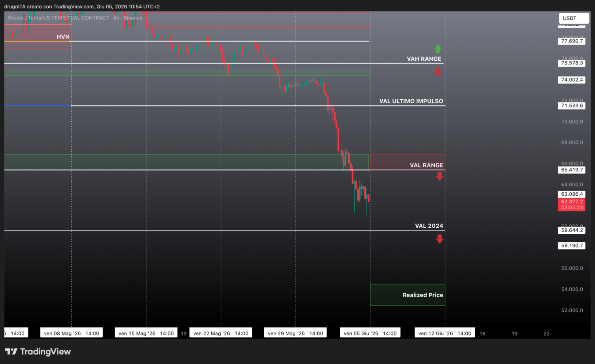Click the 59.644,2 price label
This screenshot has width=595, height=364.
point(571,230)
